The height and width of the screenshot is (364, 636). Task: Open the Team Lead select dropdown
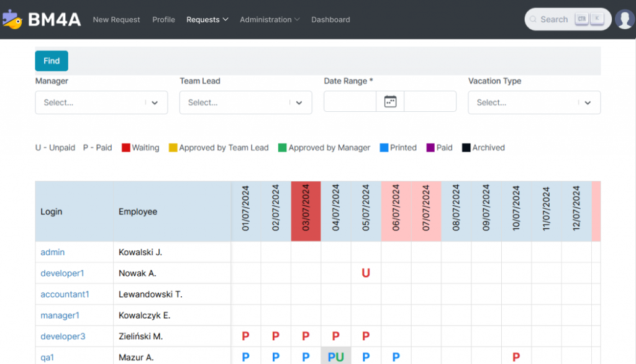click(x=246, y=102)
